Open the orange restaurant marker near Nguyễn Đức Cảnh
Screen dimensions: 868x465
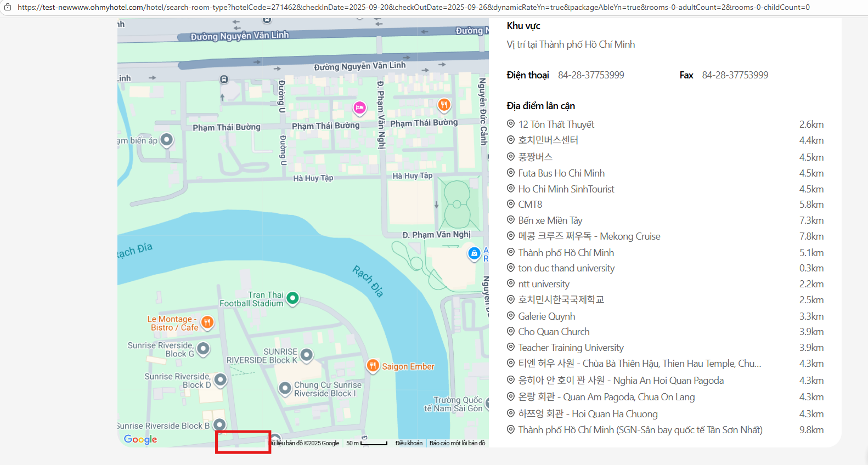[x=444, y=105]
